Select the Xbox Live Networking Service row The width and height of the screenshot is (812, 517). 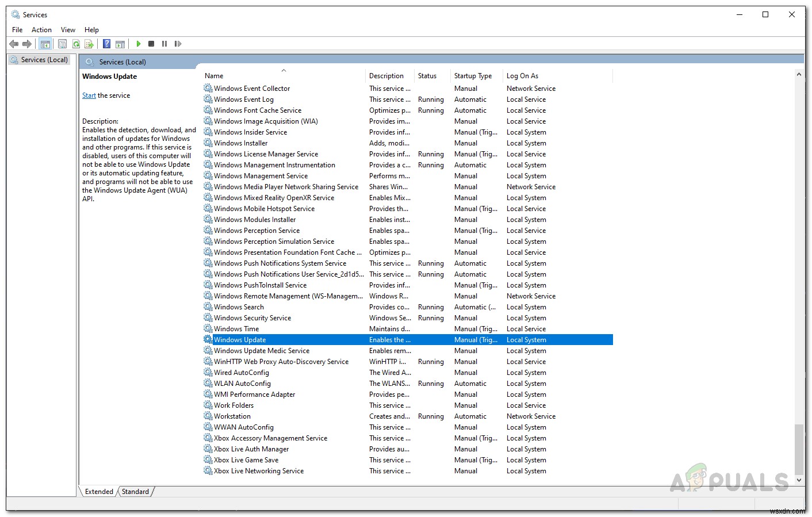tap(408, 470)
